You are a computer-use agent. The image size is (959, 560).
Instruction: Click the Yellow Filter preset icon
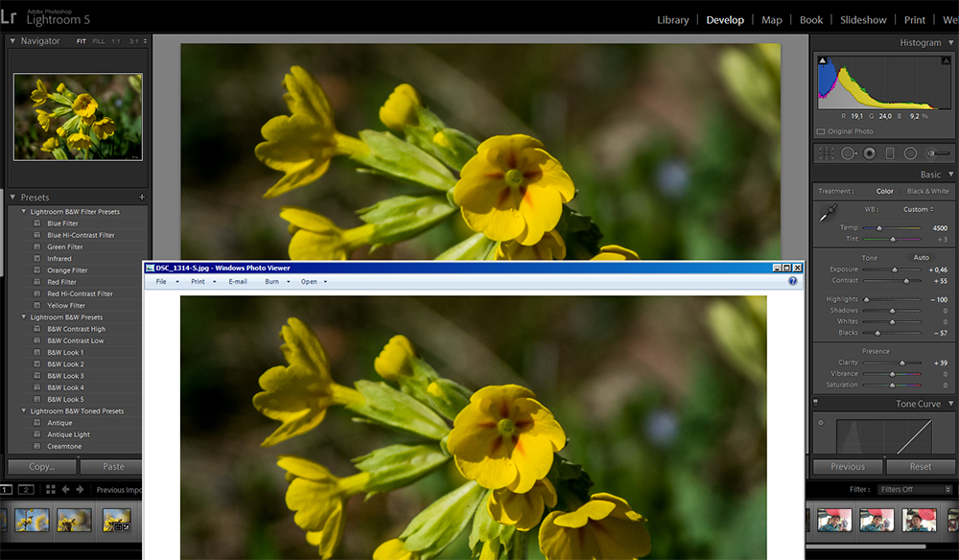pyautogui.click(x=36, y=305)
